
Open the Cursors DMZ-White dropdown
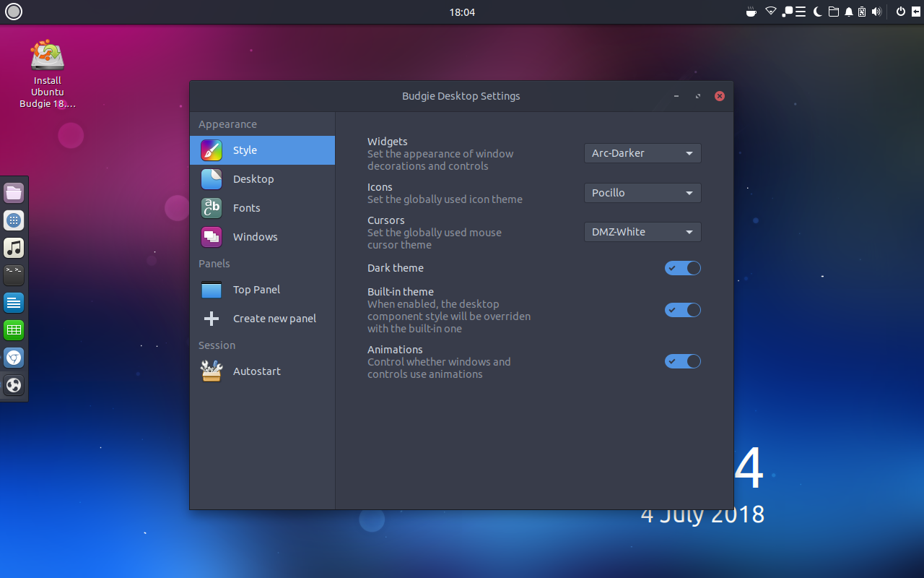click(x=642, y=232)
